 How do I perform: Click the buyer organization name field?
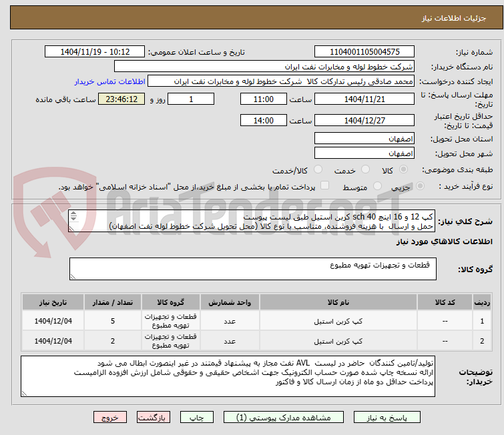[x=264, y=67]
